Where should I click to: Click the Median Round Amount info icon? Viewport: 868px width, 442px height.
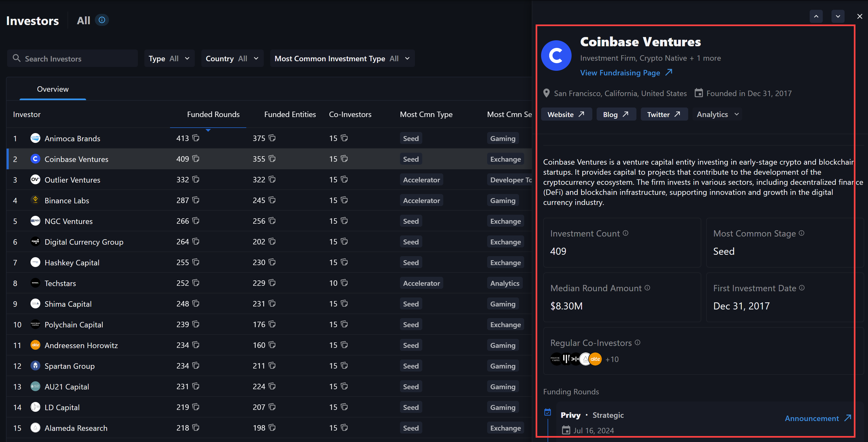tap(647, 287)
